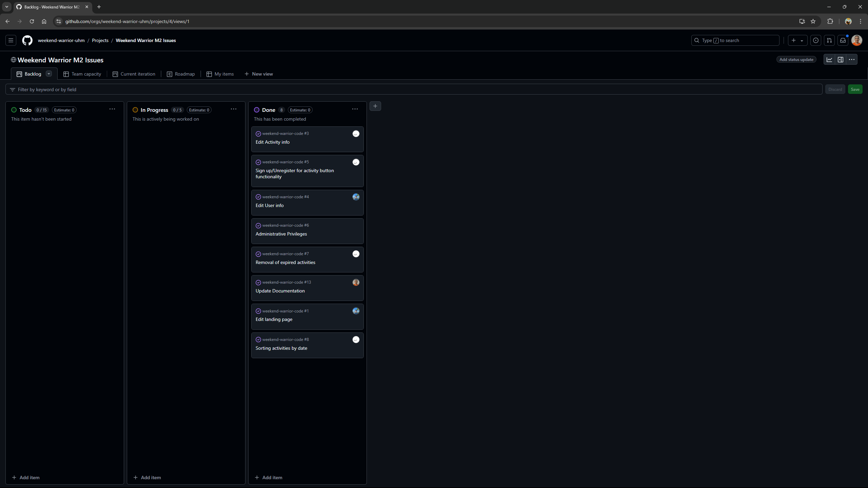Image resolution: width=868 pixels, height=488 pixels.
Task: Open the issues icon in the header
Action: [x=816, y=40]
